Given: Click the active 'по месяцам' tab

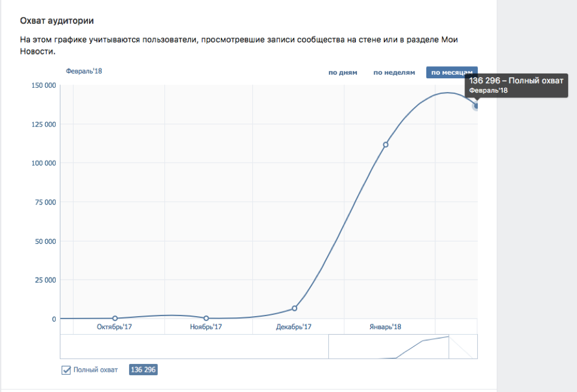Looking at the screenshot, I should 451,72.
